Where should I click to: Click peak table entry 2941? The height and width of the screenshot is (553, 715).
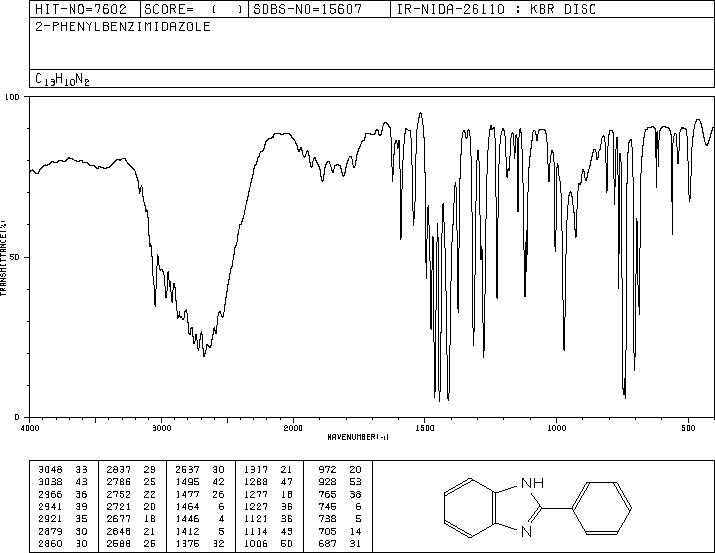(50, 506)
